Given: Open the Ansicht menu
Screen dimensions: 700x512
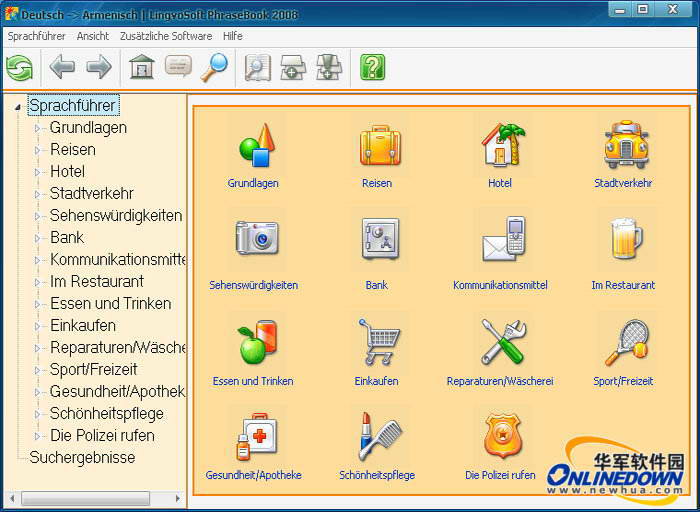Looking at the screenshot, I should point(93,36).
